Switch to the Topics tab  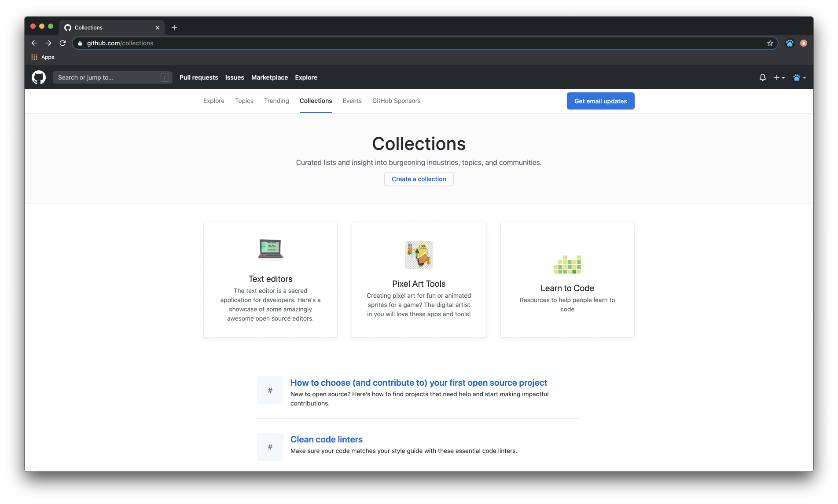[244, 101]
